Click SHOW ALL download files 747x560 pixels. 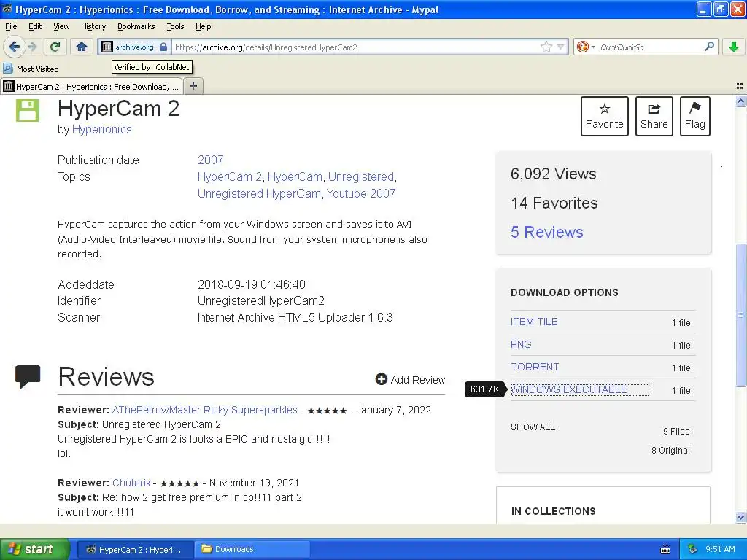click(x=533, y=427)
